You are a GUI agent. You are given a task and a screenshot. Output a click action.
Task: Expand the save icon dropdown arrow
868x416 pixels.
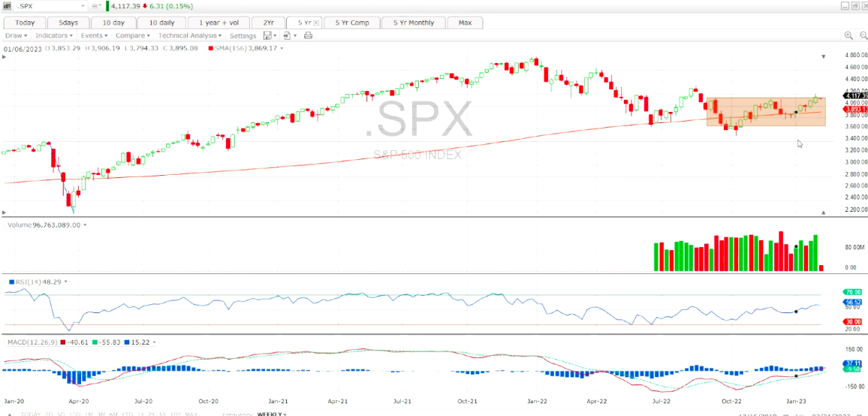[275, 36]
